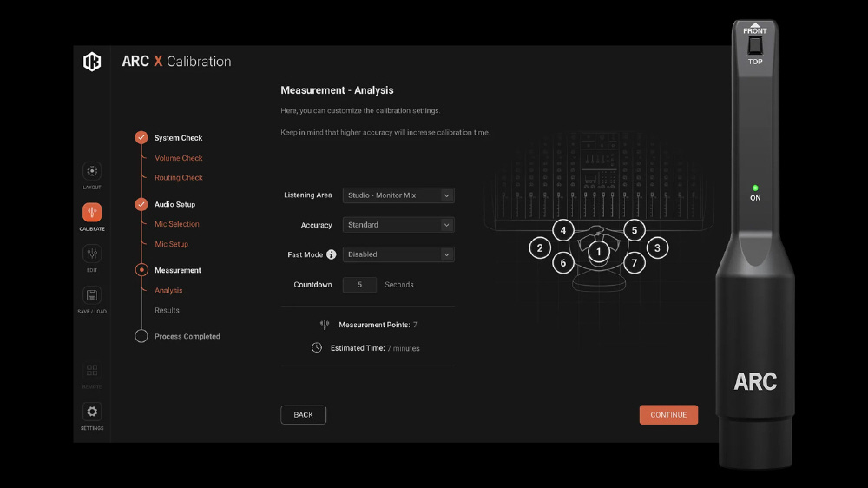Jump to Mic Selection step

(x=177, y=224)
